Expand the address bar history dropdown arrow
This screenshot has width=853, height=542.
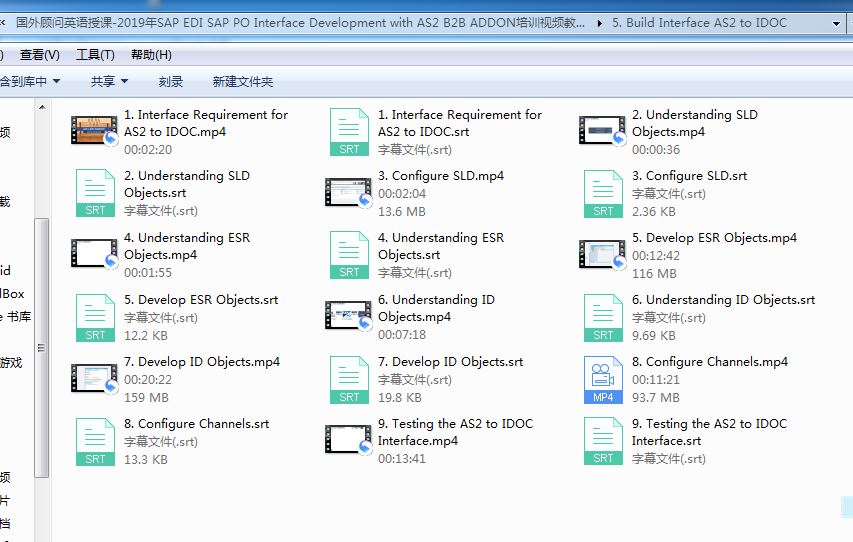pyautogui.click(x=836, y=23)
